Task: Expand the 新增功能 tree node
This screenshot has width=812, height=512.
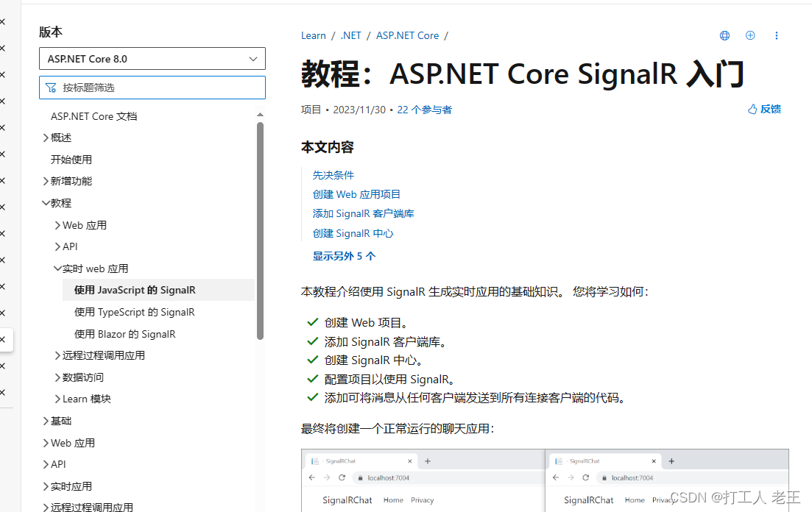Action: pos(46,181)
